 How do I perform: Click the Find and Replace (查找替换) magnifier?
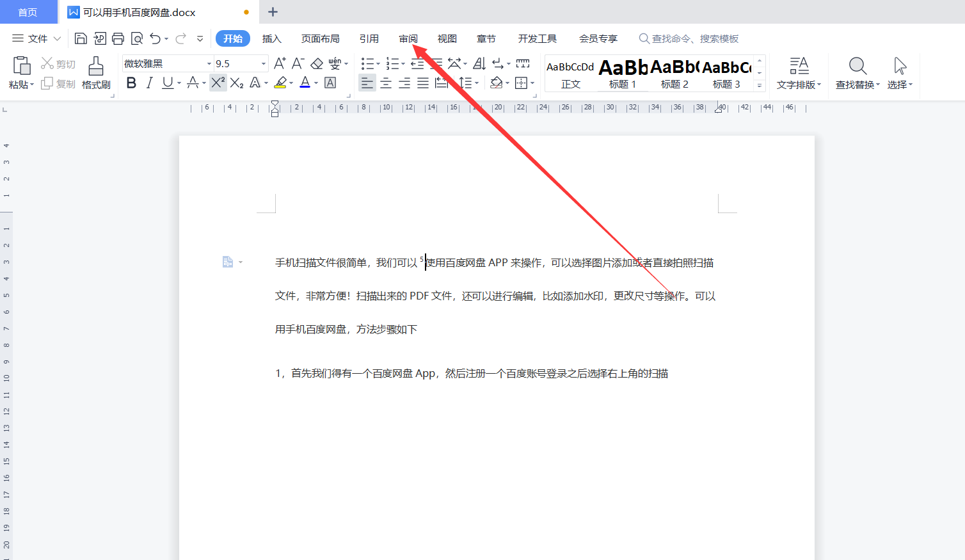[x=857, y=73]
